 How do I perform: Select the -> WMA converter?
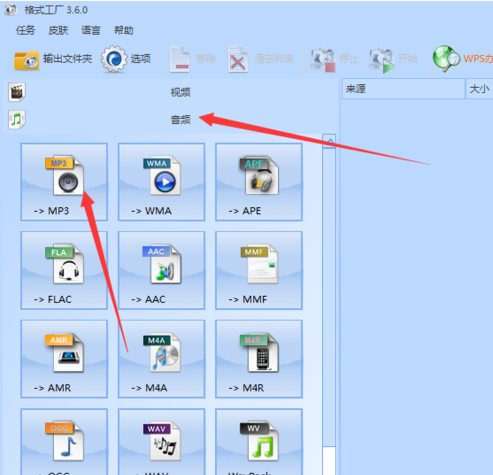pyautogui.click(x=161, y=182)
